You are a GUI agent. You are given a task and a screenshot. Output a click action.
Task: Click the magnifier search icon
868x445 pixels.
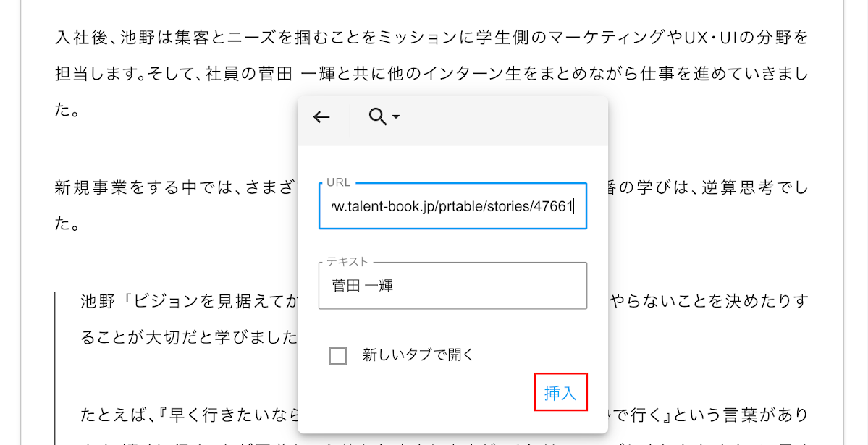point(378,117)
